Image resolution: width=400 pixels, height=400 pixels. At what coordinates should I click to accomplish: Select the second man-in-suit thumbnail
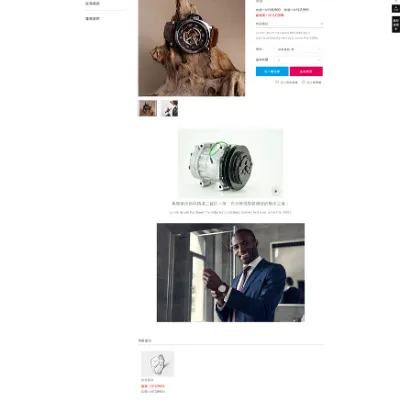(169, 108)
